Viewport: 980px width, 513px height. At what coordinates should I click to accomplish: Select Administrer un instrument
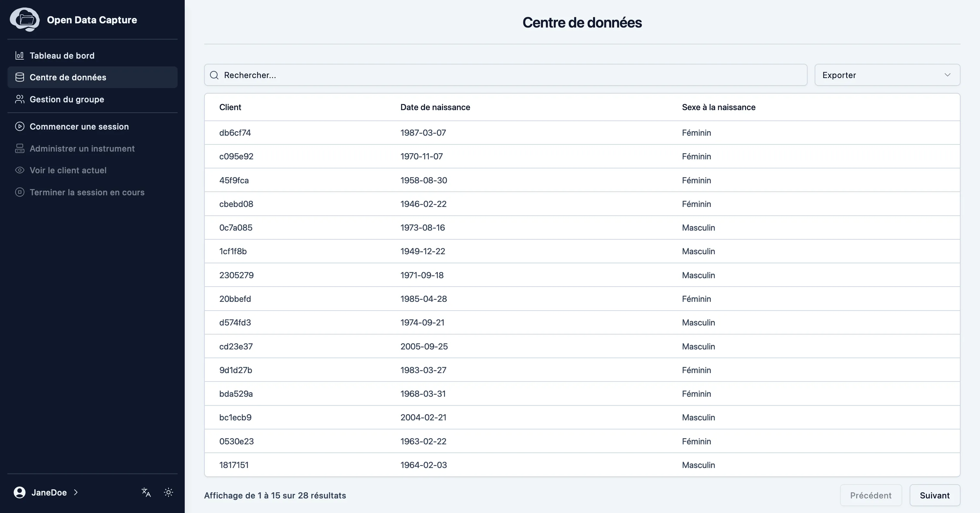[x=92, y=148]
